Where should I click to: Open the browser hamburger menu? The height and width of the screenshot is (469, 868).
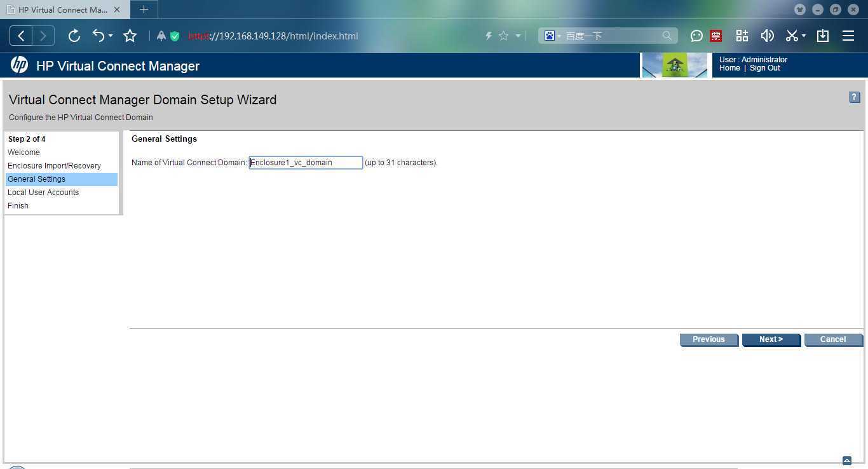pos(848,36)
